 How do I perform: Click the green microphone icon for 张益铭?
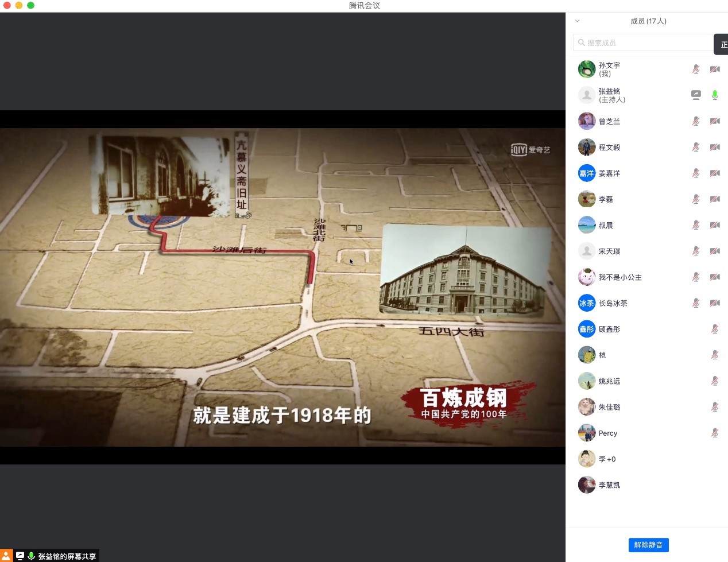click(715, 95)
